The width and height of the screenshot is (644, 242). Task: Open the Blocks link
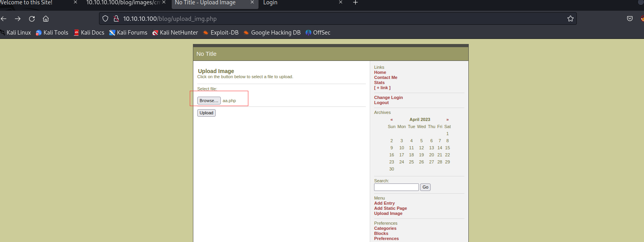381,233
